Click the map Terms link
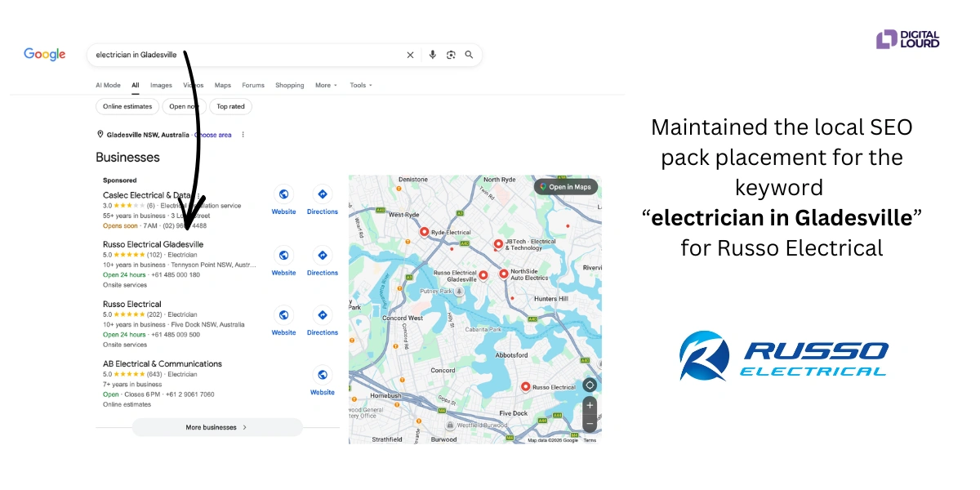Image resolution: width=980 pixels, height=490 pixels. [590, 440]
